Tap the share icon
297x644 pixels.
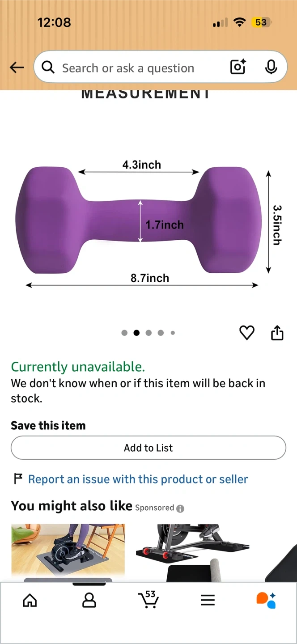277,333
